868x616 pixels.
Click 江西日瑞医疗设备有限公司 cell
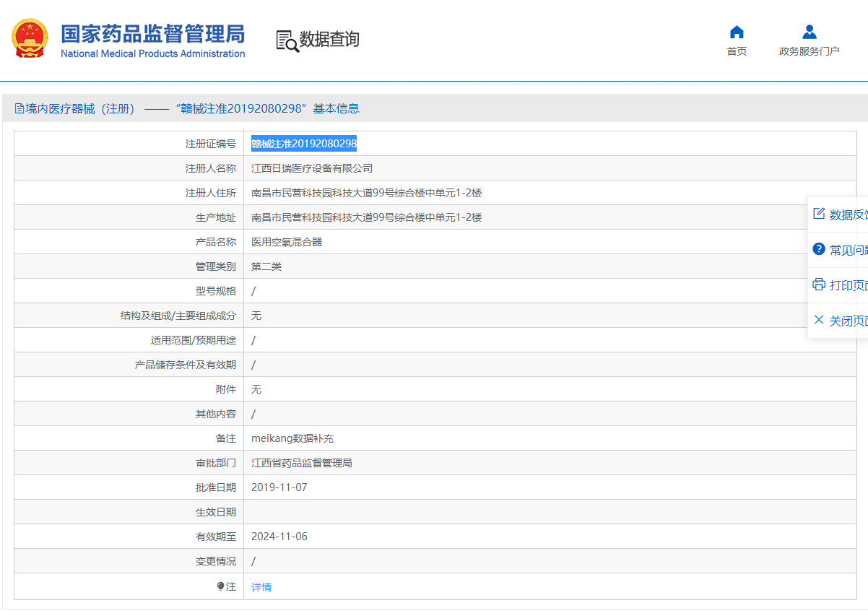click(x=312, y=168)
